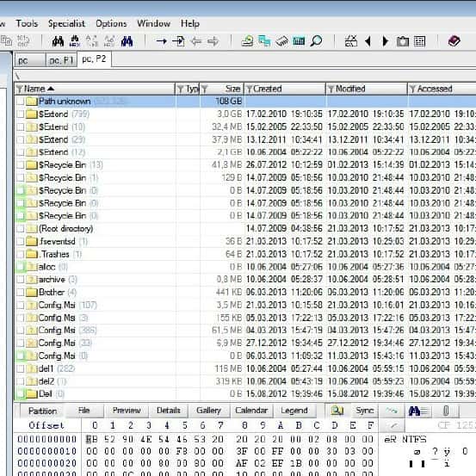Open the filter on Created column
Screen dimensions: 476x476
(x=250, y=89)
